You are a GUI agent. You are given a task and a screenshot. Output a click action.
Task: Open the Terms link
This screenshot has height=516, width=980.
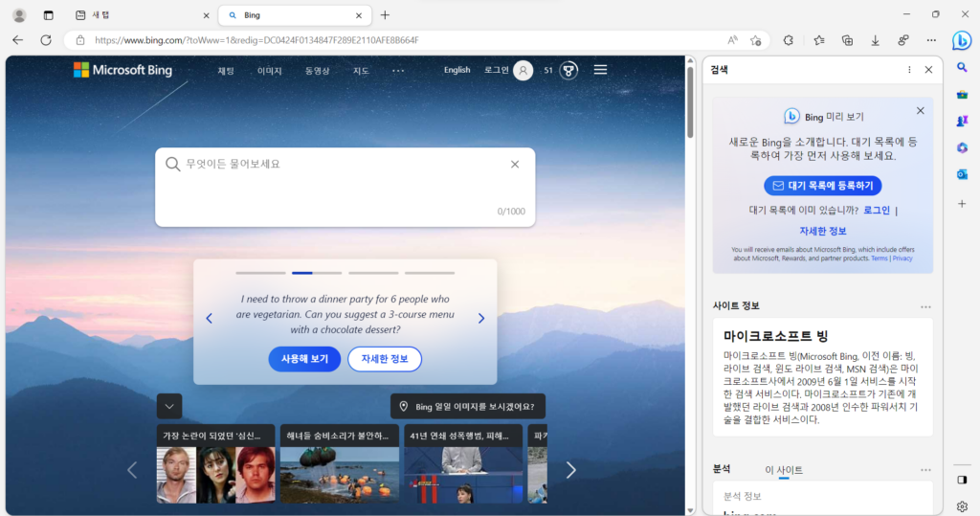[x=880, y=258]
